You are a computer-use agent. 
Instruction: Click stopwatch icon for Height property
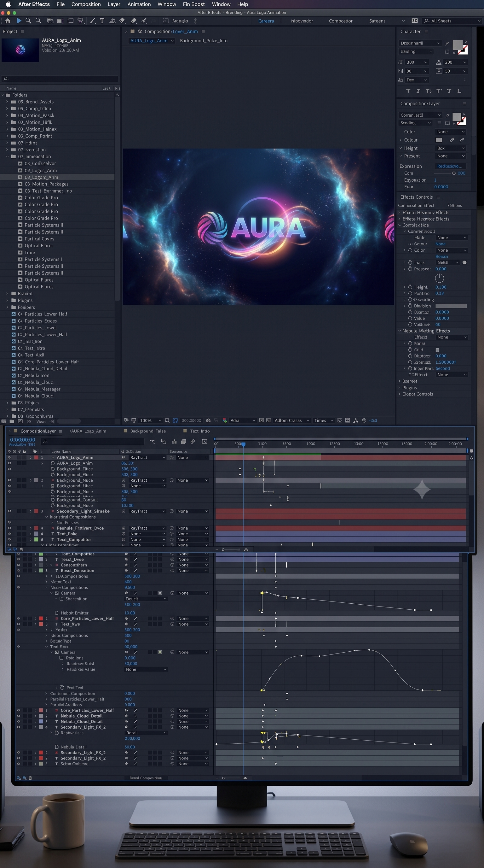410,287
